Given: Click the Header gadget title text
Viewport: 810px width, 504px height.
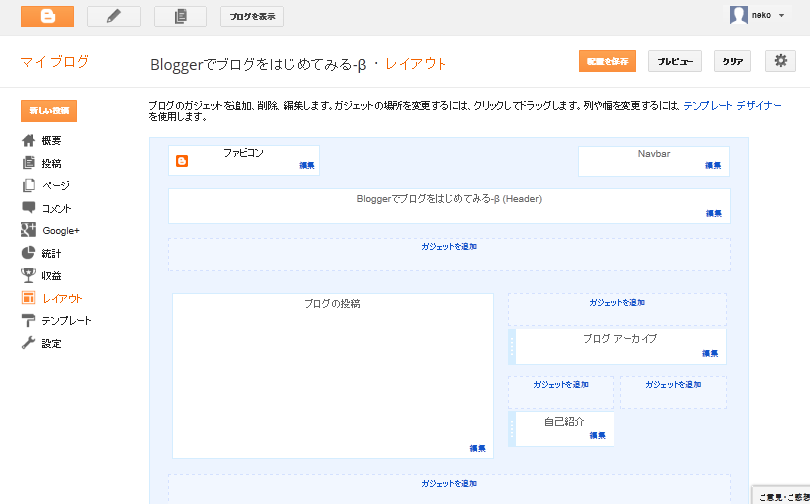Looking at the screenshot, I should 449,199.
